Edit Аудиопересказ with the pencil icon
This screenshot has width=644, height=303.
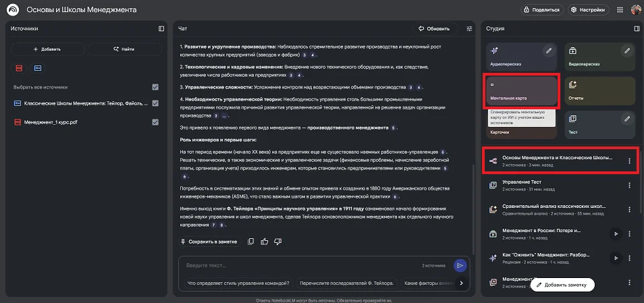point(549,51)
